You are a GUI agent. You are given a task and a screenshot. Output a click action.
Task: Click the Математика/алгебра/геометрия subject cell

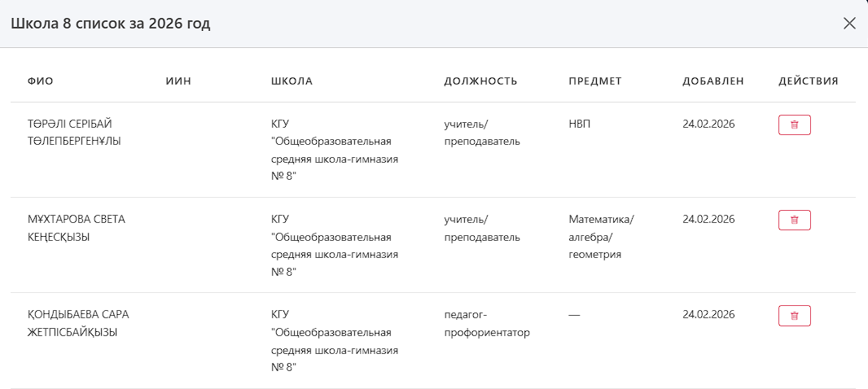(x=601, y=237)
